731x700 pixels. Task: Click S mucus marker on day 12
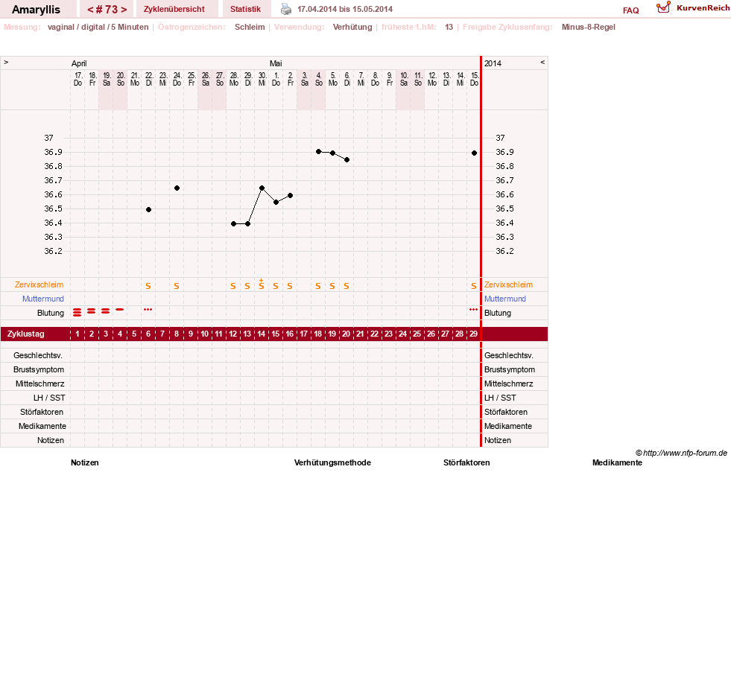pyautogui.click(x=233, y=286)
